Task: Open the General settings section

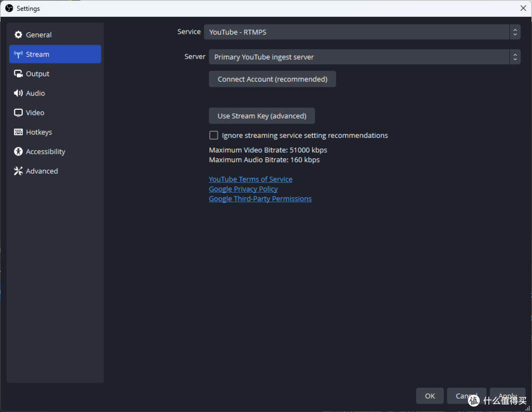Action: coord(55,34)
